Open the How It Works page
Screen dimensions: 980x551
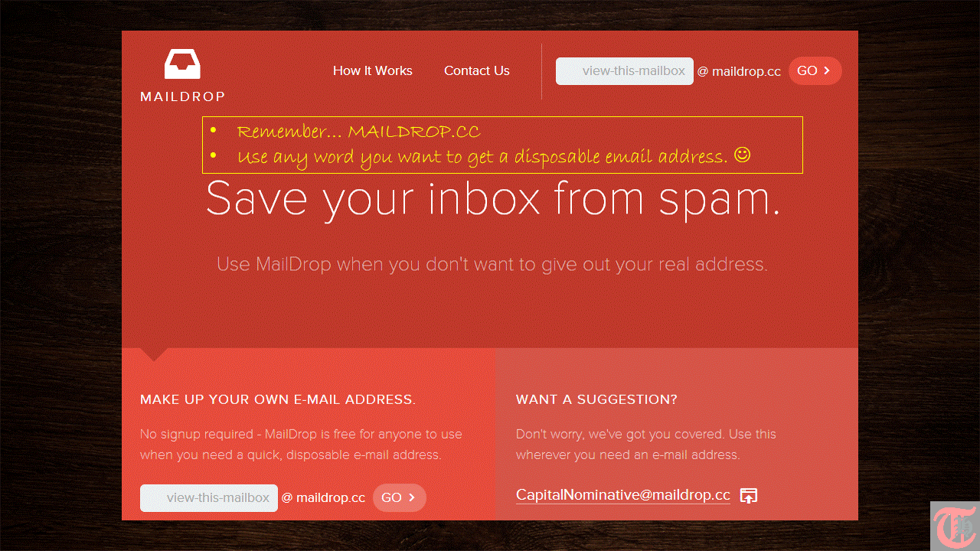point(373,70)
